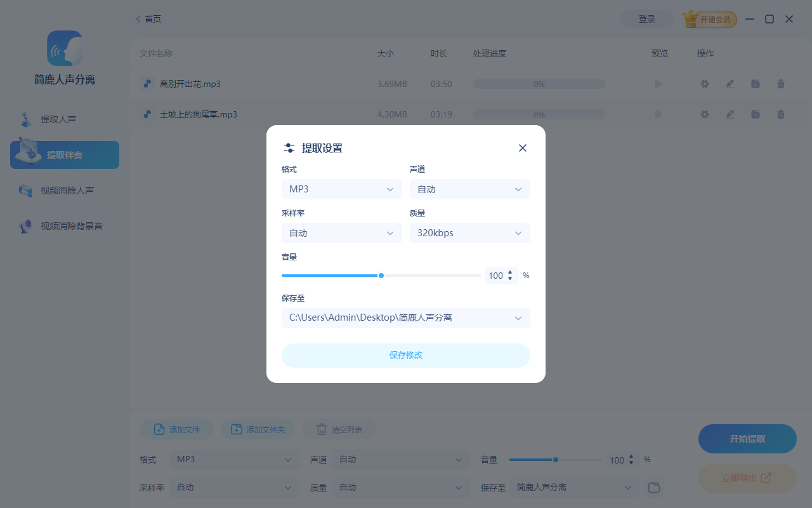Preview playback of 离别开出花.mp3
Screen dimensions: 812x508
[x=658, y=83]
